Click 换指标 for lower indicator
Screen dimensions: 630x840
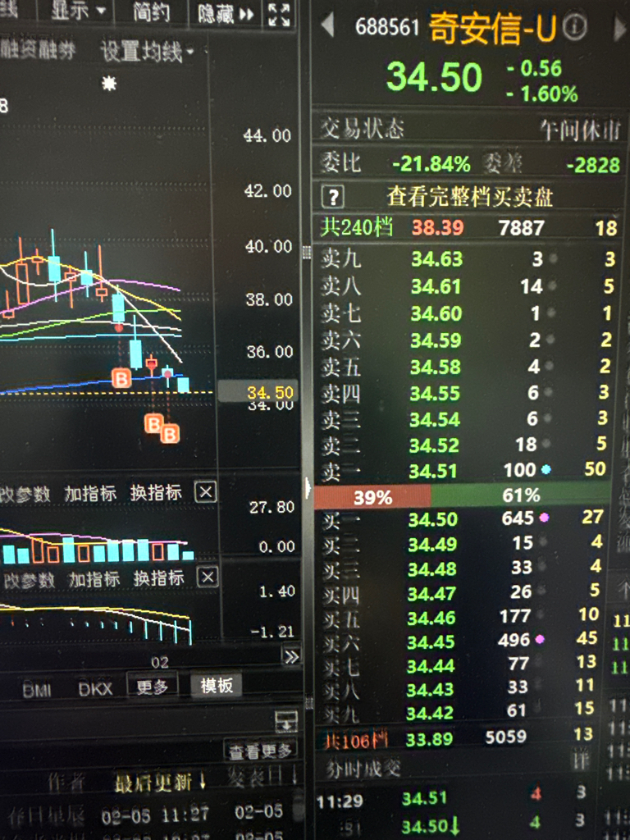pyautogui.click(x=158, y=577)
